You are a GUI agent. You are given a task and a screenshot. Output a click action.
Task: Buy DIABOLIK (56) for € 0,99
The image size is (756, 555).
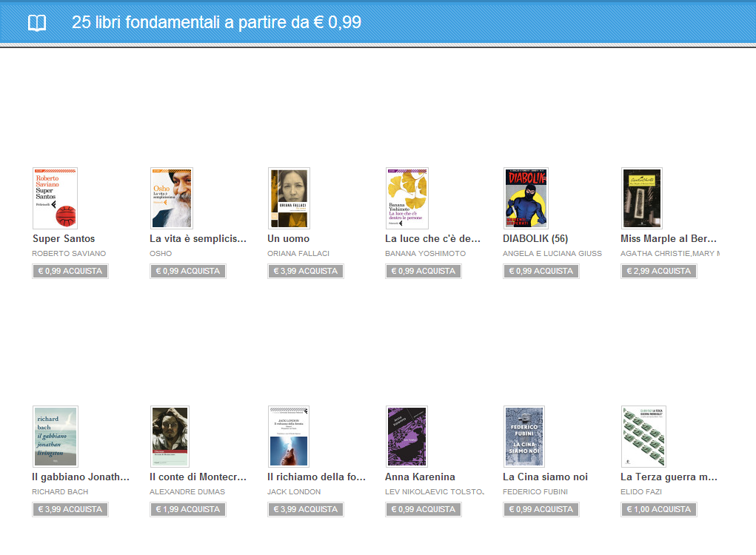tap(541, 272)
